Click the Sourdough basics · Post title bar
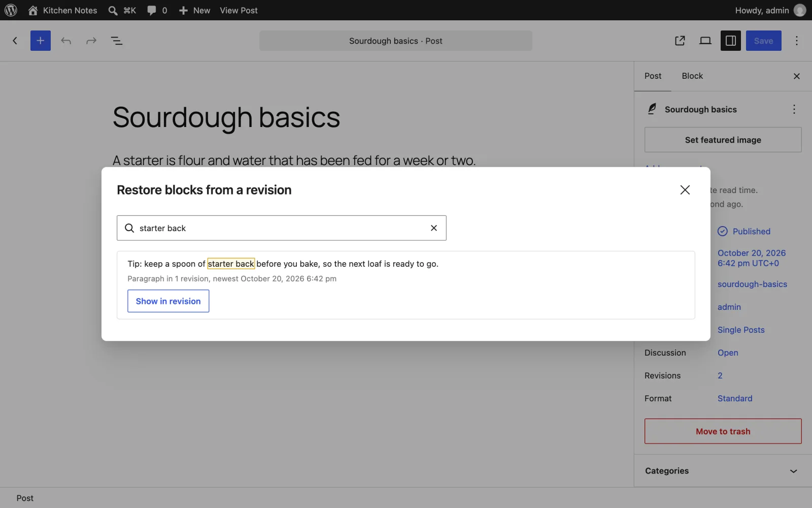The height and width of the screenshot is (508, 812). pyautogui.click(x=396, y=41)
